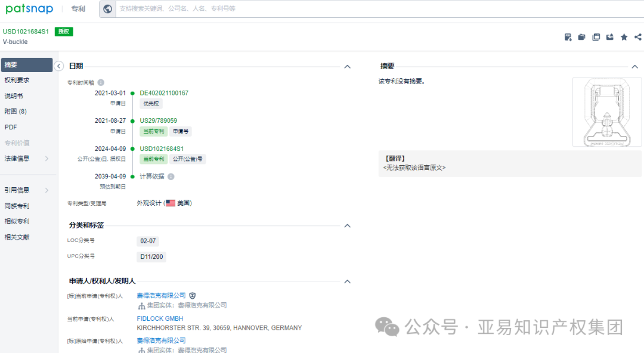Share the patent via the share icon
Image resolution: width=644 pixels, height=353 pixels.
[x=637, y=36]
